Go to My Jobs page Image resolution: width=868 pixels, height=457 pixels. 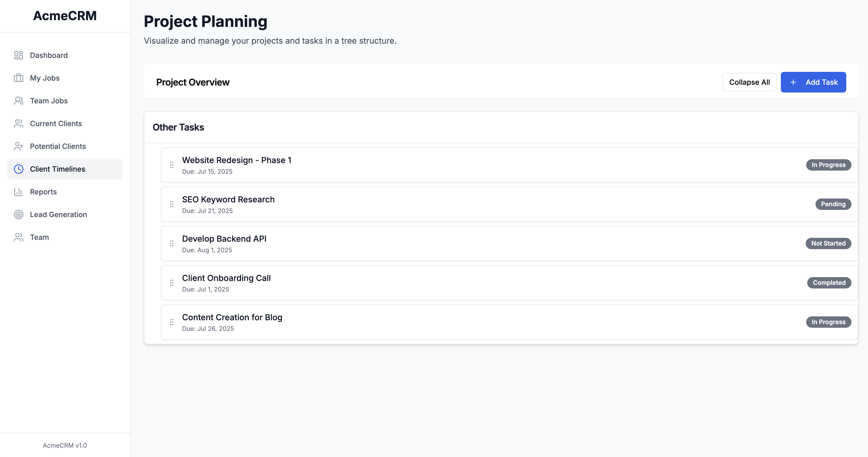[x=65, y=78]
